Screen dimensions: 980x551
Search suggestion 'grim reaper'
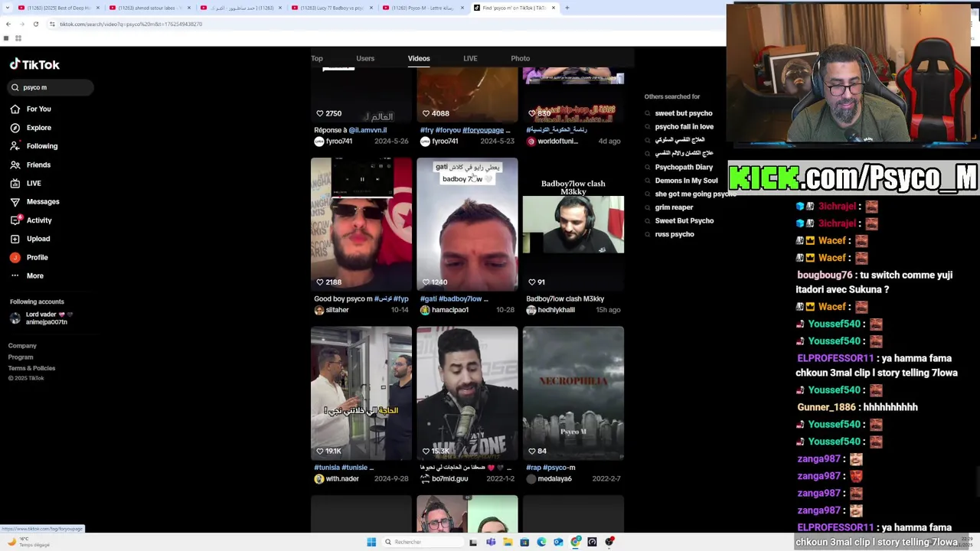[x=674, y=207]
